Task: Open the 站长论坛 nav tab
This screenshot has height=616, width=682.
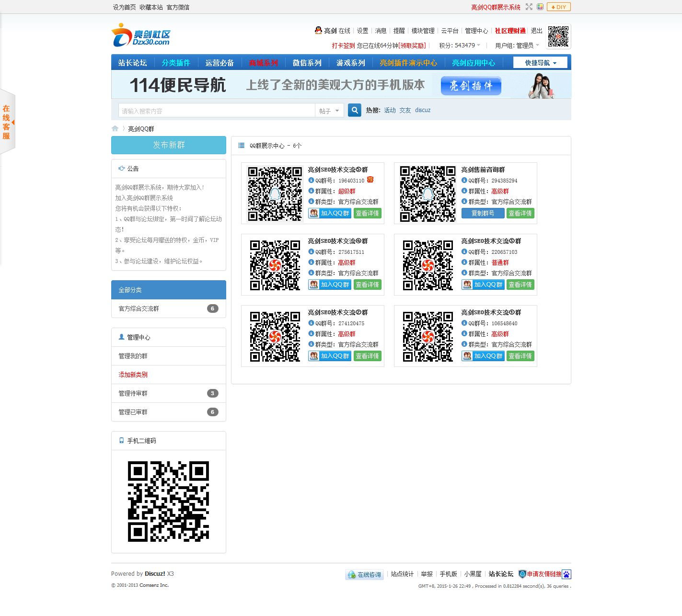Action: tap(133, 63)
